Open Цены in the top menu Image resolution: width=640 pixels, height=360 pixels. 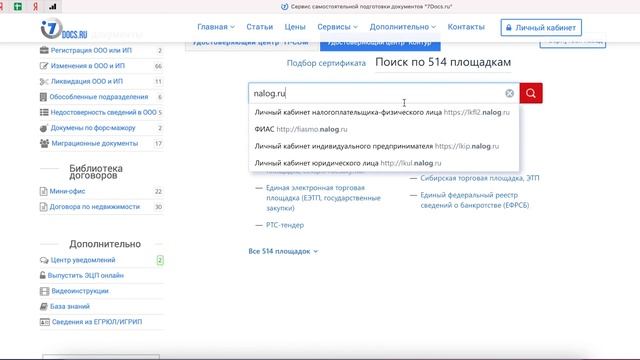pyautogui.click(x=295, y=27)
